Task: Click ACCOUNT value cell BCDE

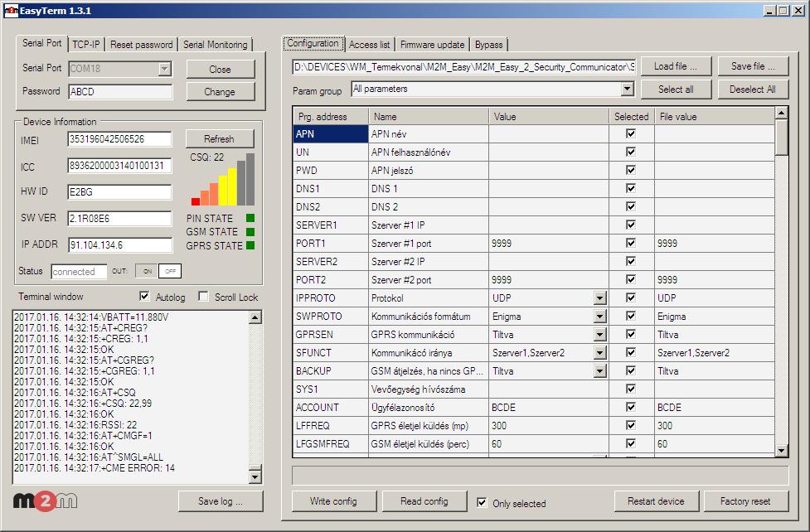Action: coord(549,408)
